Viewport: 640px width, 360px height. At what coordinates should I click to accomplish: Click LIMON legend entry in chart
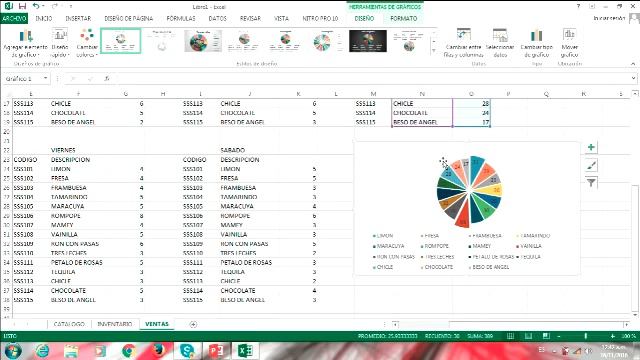pyautogui.click(x=383, y=236)
